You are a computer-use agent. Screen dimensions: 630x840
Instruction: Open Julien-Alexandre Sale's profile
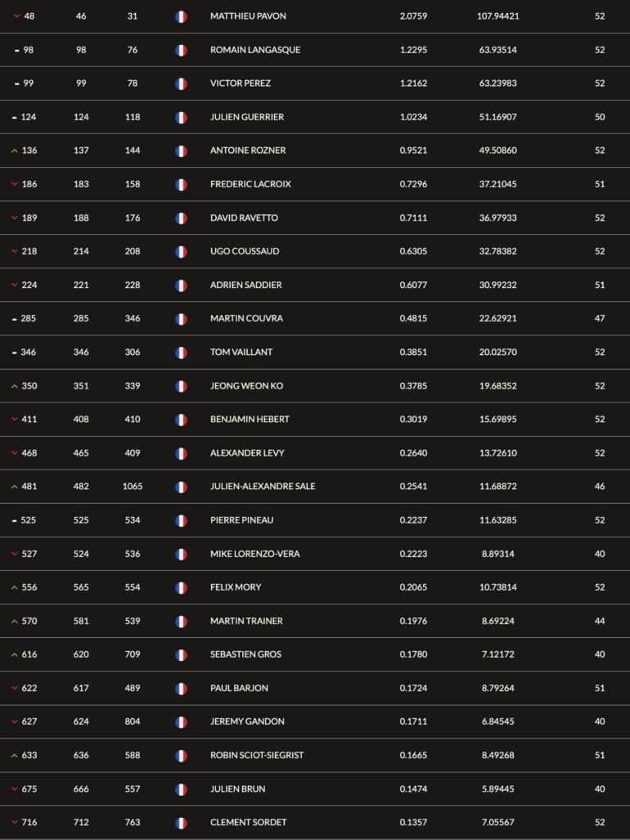point(263,487)
